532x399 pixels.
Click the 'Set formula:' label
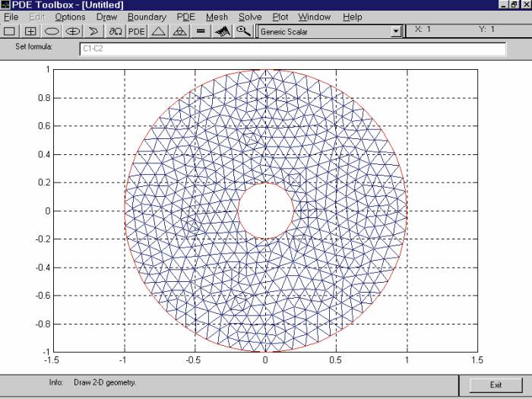[33, 46]
